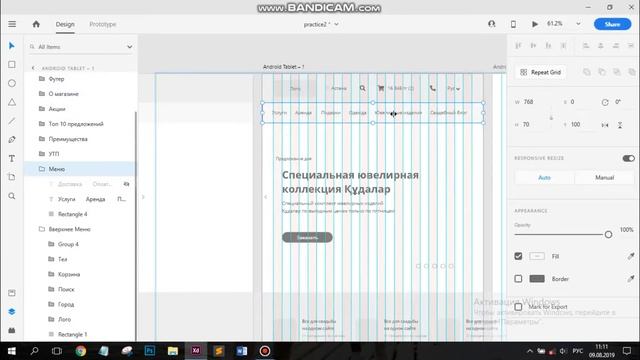Click the Repeat Grid button

point(540,72)
